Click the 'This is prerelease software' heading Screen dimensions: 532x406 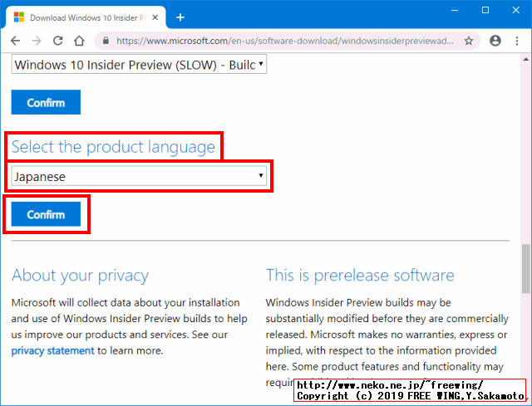coord(360,275)
